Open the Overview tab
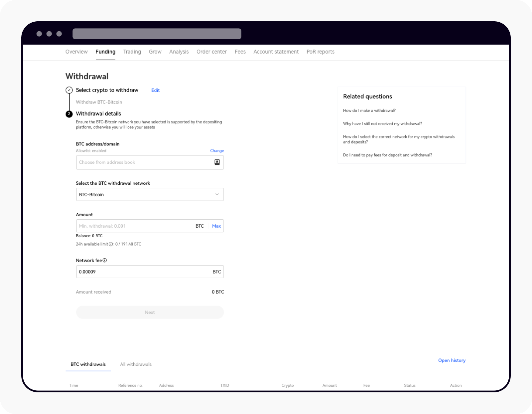Screen dimensions: 532x414 76,52
